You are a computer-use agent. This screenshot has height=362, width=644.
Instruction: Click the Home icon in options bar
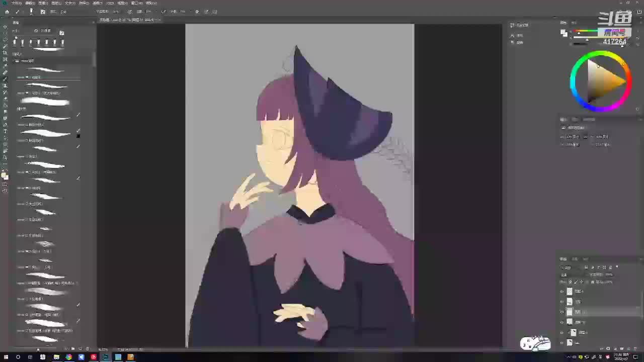point(7,12)
